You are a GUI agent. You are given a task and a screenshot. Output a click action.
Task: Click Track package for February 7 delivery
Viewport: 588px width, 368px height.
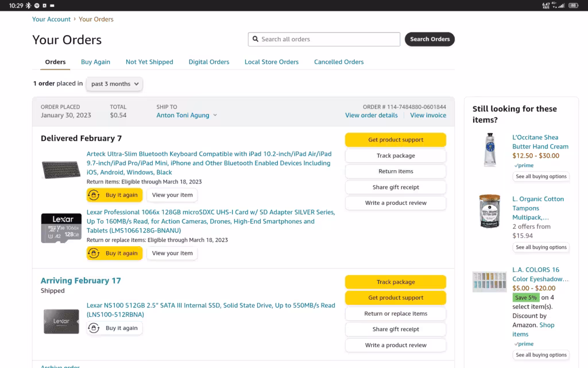(x=396, y=155)
